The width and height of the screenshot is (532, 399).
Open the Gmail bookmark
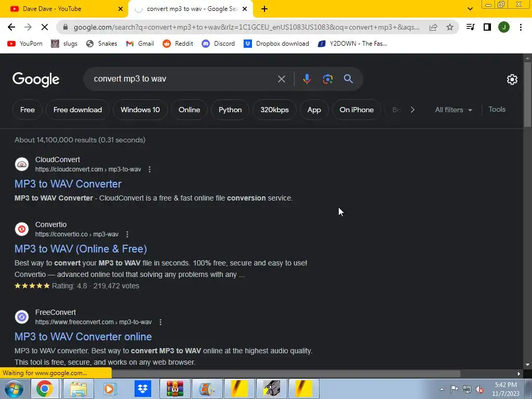point(140,44)
